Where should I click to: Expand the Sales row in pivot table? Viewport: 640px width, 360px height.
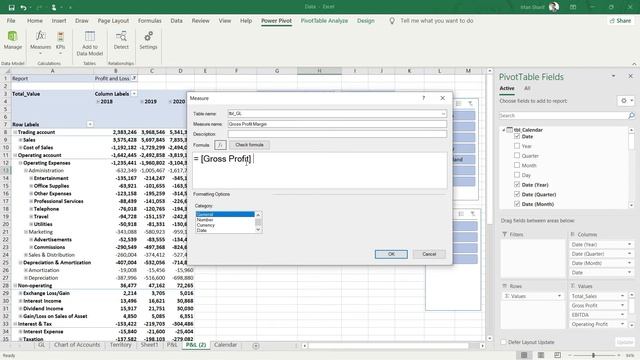pos(20,140)
